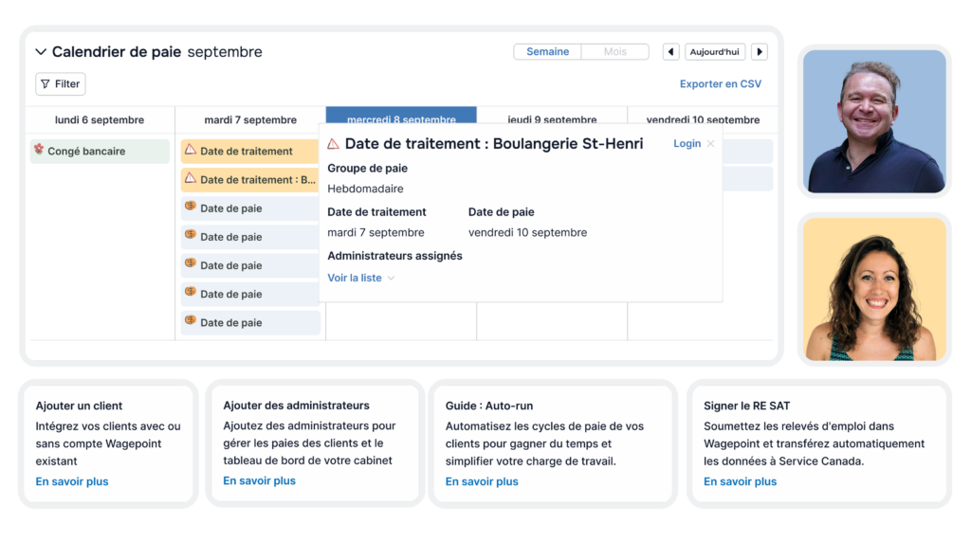Jump to Aujourd'hui
Viewport: 971px width, 560px height.
coord(714,52)
